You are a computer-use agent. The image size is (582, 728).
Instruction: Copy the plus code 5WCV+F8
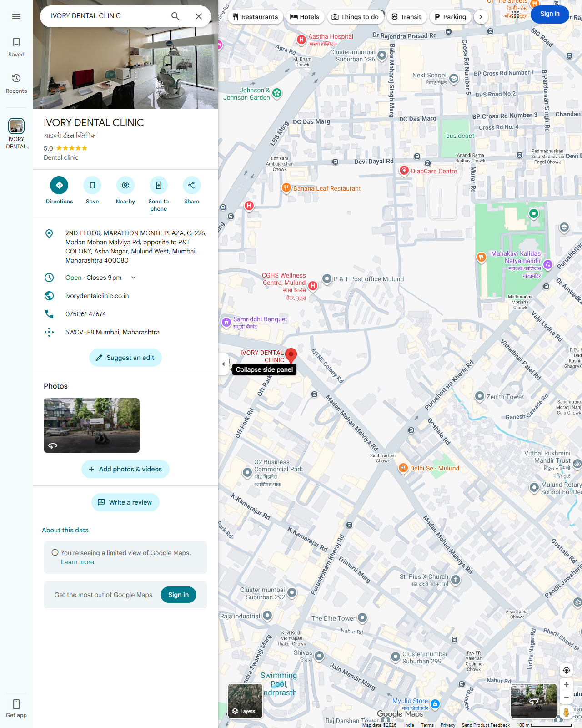[x=112, y=332]
